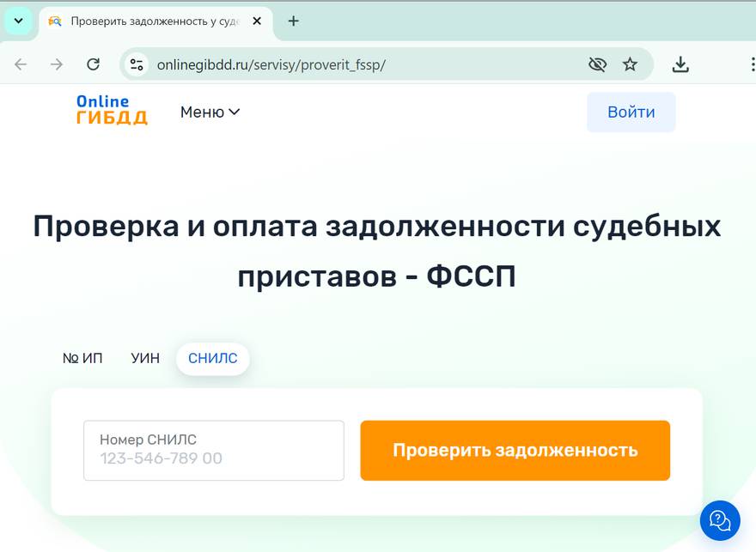Click the forward navigation arrow

[55, 63]
